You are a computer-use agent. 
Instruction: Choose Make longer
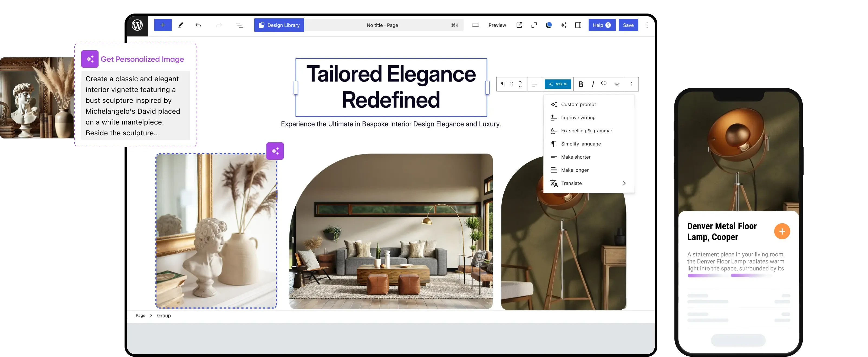(x=589, y=170)
